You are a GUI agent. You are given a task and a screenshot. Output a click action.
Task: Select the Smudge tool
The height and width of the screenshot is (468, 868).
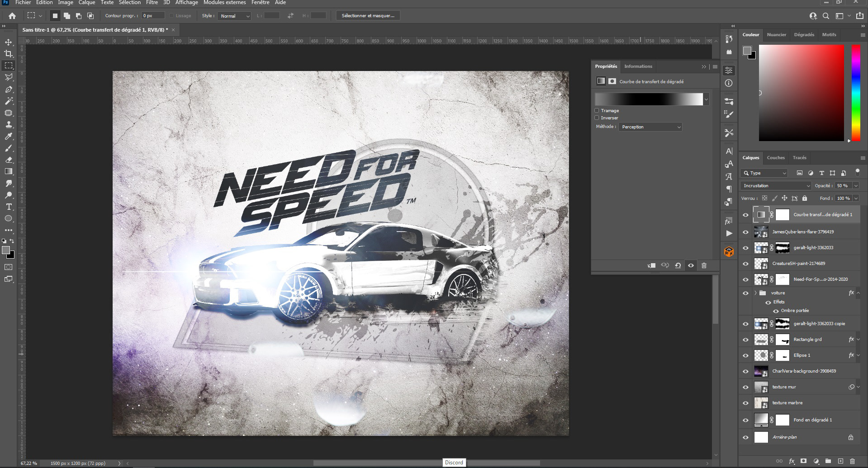(9, 183)
